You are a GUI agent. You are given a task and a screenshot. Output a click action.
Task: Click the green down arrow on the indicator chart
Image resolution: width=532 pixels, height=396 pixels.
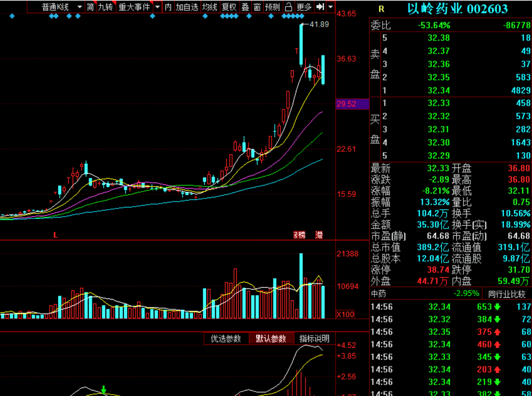[104, 390]
